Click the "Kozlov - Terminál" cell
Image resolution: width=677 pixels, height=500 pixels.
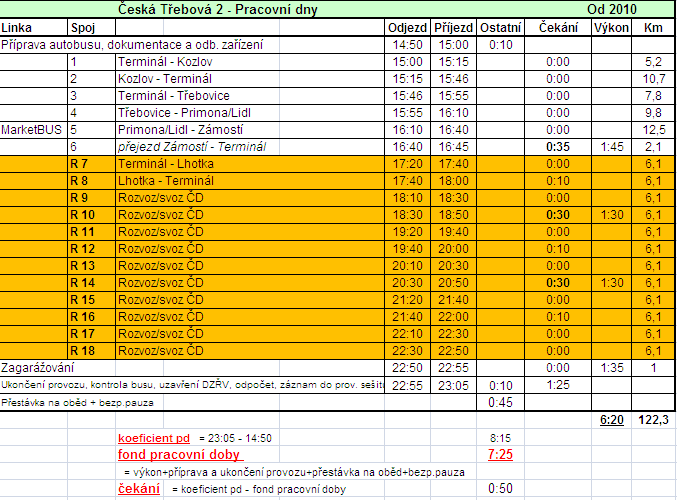pyautogui.click(x=165, y=79)
